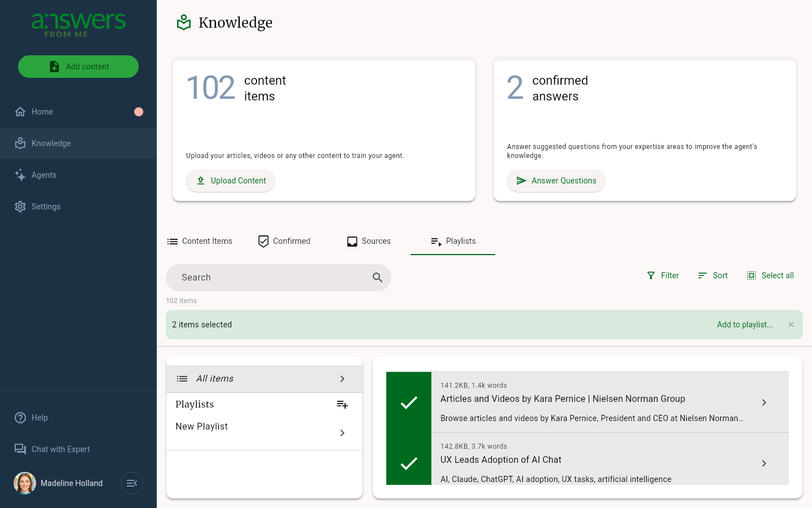Deselect UX Leads Adoption item checkmark
The image size is (812, 508).
tap(409, 463)
